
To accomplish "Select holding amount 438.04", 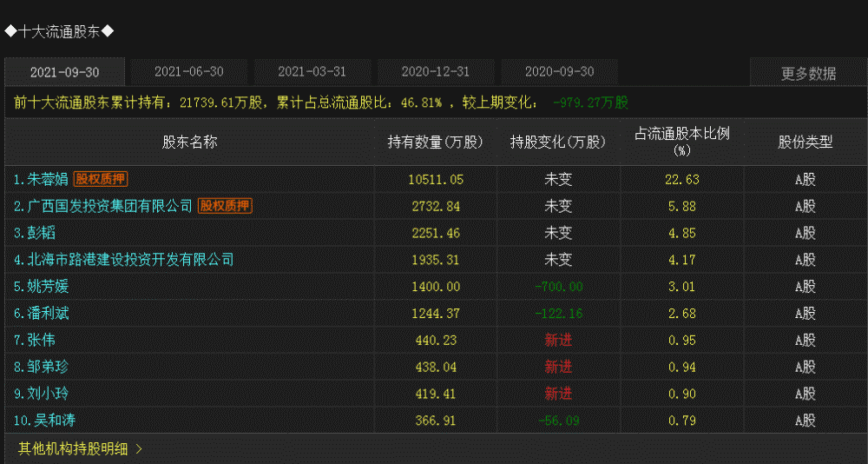I will point(436,367).
